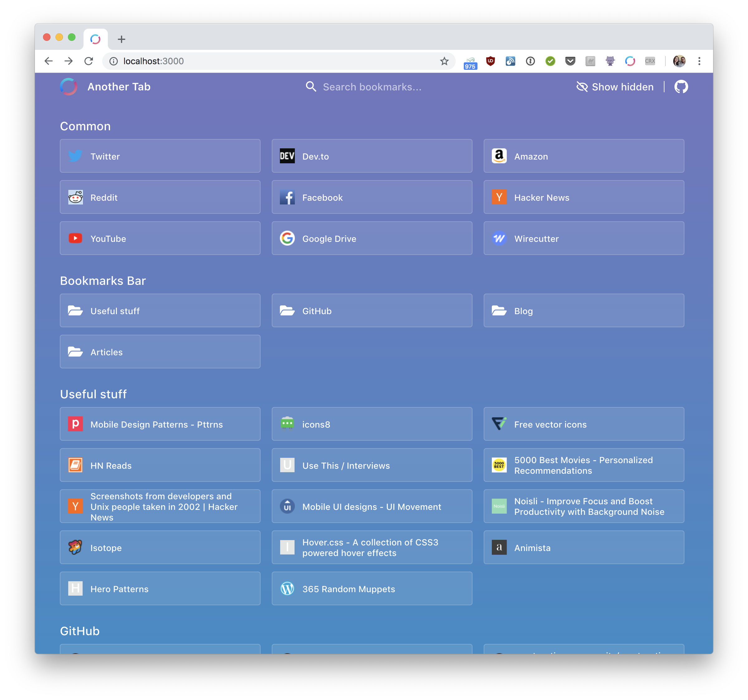Open the uBlock Origin extension icon

click(x=490, y=61)
